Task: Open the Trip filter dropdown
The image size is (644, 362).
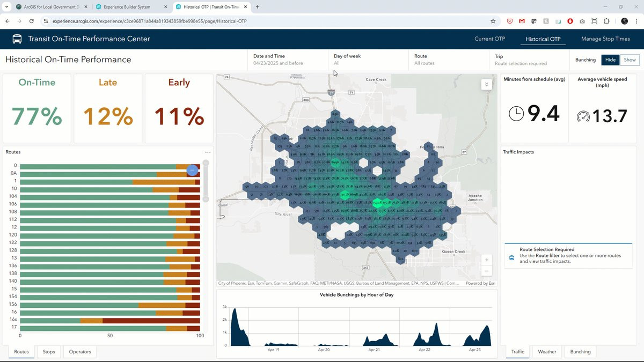Action: [x=530, y=60]
